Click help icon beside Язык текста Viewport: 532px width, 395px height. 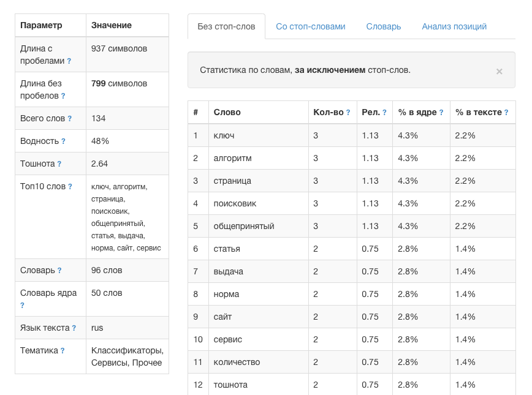tap(74, 328)
